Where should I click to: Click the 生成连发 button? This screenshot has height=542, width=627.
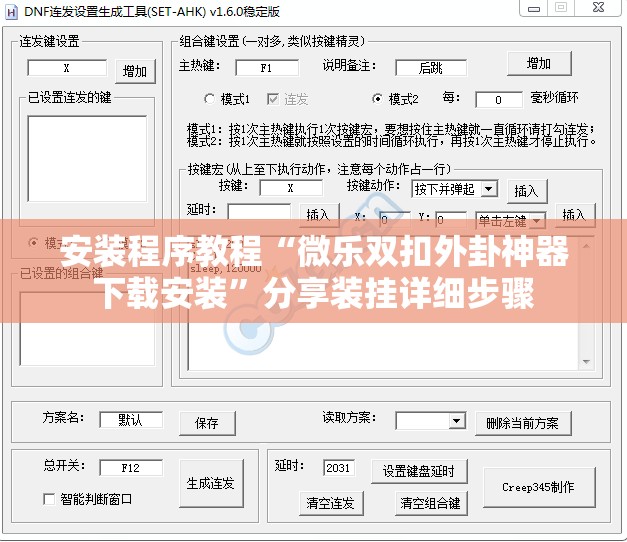[211, 483]
